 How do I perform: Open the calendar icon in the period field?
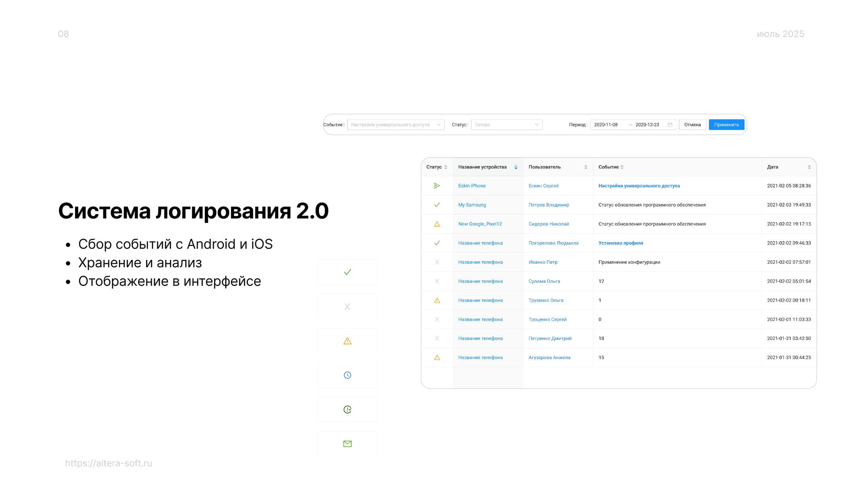670,124
